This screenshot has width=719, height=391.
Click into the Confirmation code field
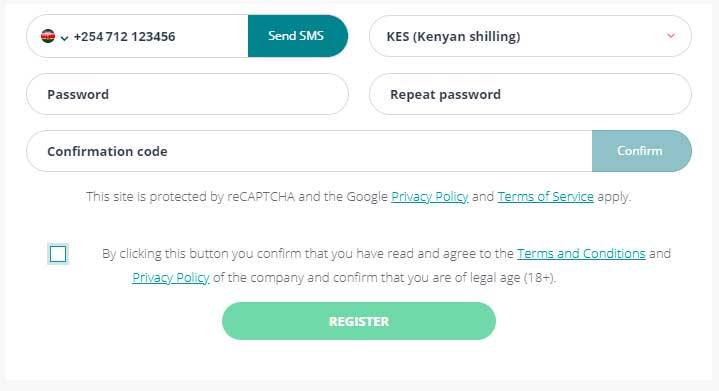click(309, 151)
